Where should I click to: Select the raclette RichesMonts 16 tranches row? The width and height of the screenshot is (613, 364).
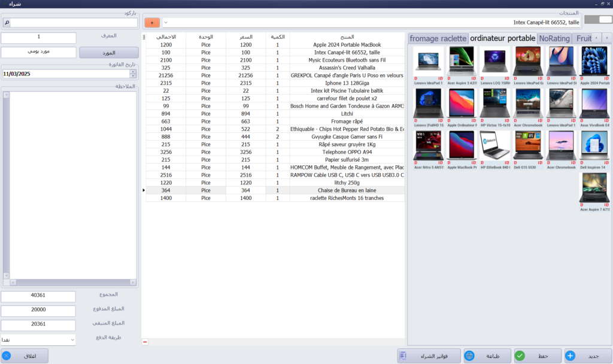[275, 198]
